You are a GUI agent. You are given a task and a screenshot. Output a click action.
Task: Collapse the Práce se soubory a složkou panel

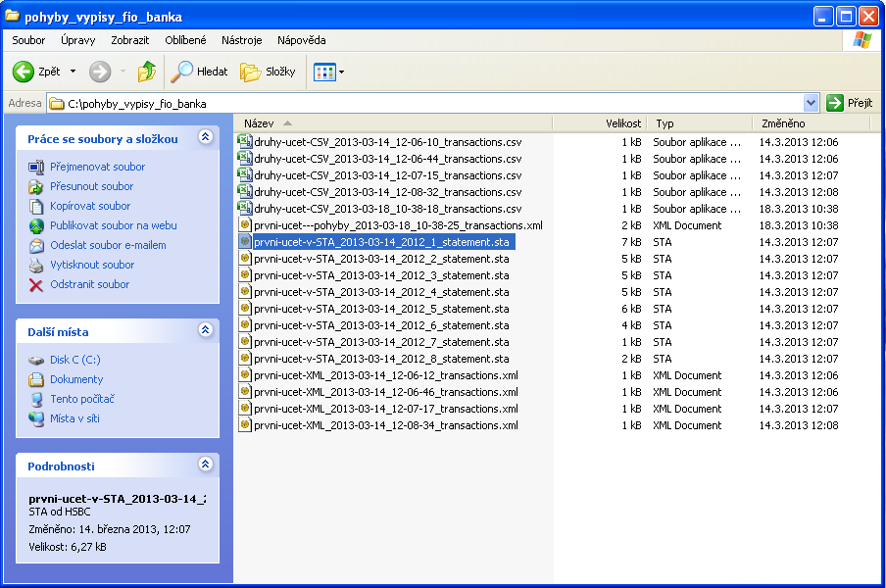click(205, 138)
